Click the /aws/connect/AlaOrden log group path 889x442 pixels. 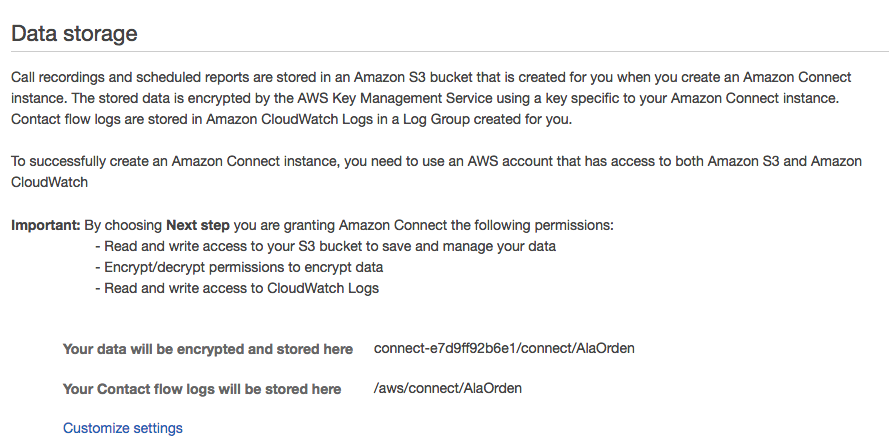447,388
